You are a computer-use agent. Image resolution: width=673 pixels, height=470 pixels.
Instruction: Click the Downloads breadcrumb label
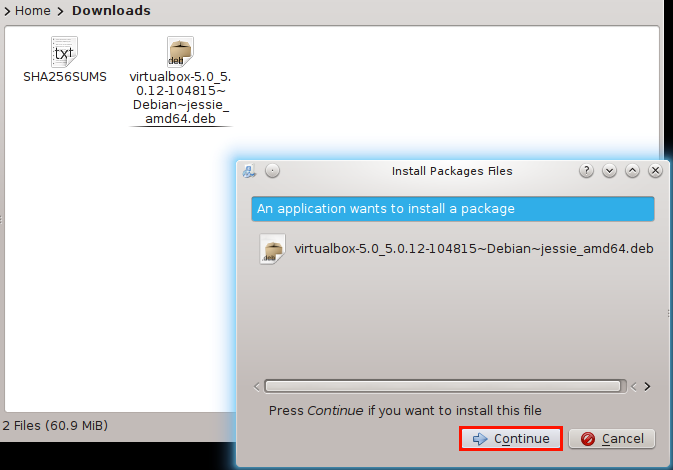(x=111, y=10)
